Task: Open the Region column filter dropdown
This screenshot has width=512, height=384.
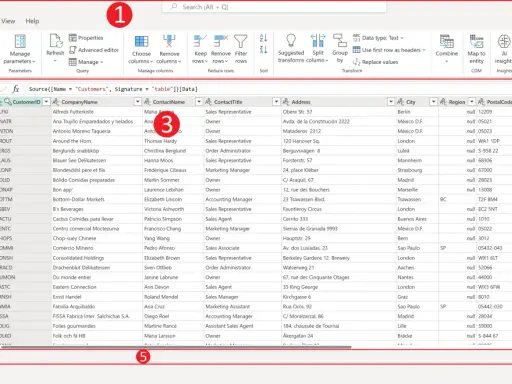Action: pyautogui.click(x=472, y=102)
